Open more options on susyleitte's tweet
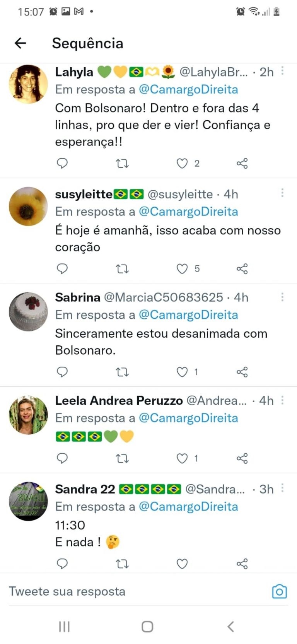The image size is (297, 644). click(x=282, y=193)
